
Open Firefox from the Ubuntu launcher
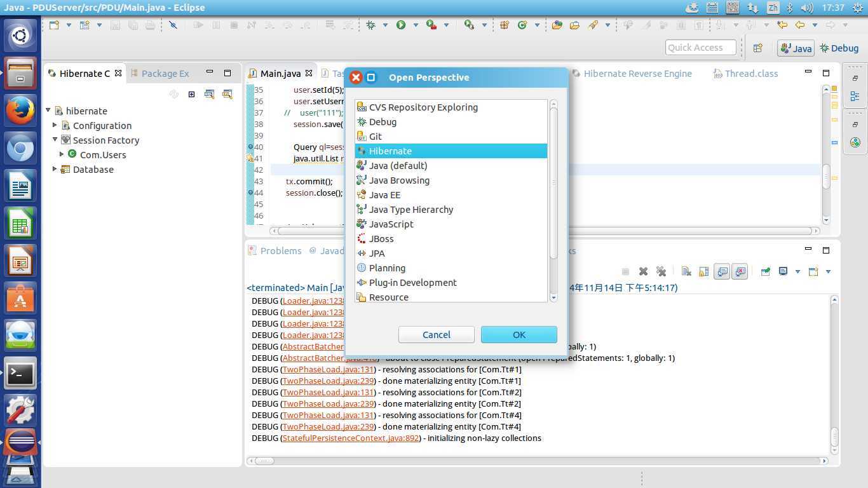click(20, 109)
